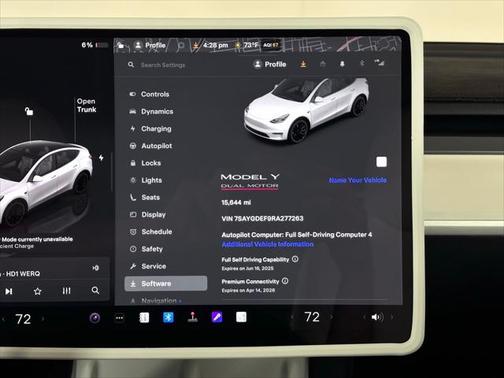The height and width of the screenshot is (378, 504).
Task: Tap the media source icon beside HD1 WERQ
Action: click(x=95, y=268)
